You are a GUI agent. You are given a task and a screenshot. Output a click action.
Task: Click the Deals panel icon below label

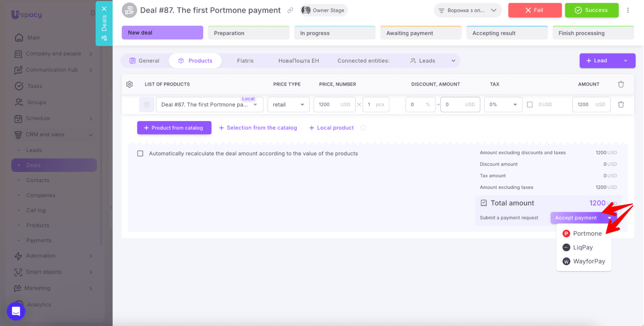point(104,38)
